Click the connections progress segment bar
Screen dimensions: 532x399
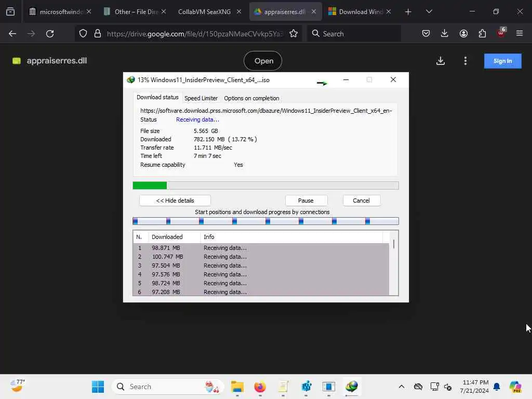tap(265, 221)
